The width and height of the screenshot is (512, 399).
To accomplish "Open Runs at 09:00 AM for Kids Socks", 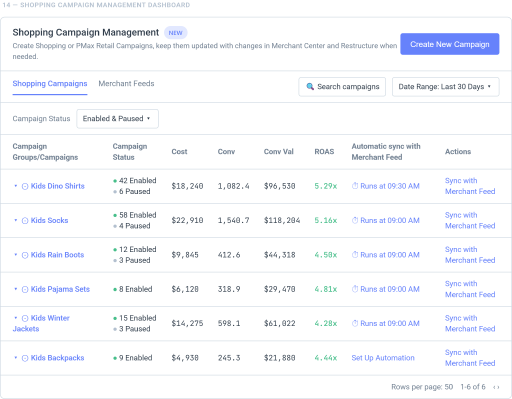I will (x=390, y=220).
